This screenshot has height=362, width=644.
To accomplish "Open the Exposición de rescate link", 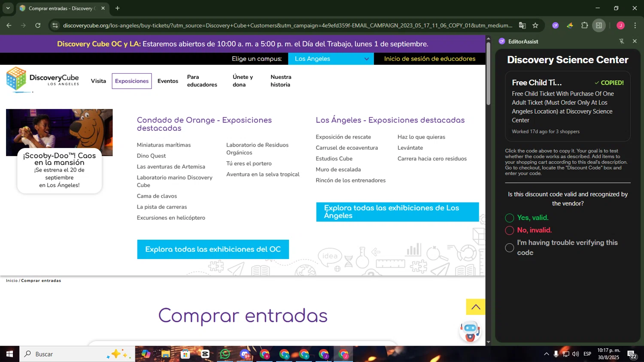I will coord(343,137).
